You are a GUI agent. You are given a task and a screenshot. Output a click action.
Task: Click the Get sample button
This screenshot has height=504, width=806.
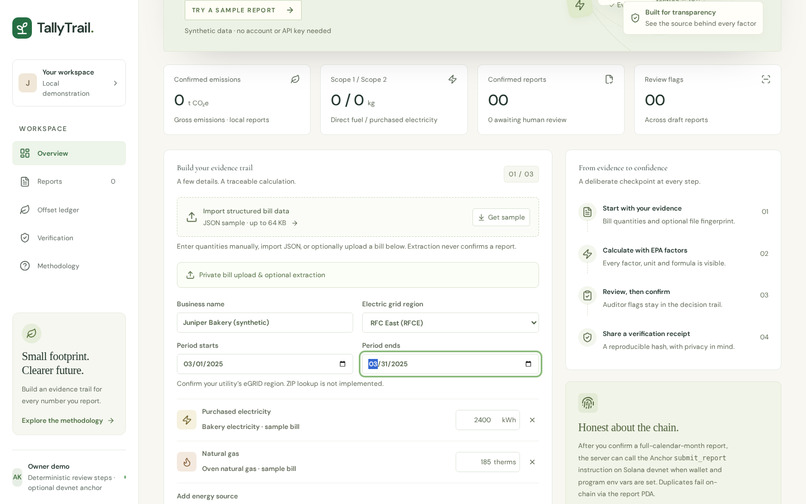(x=501, y=217)
